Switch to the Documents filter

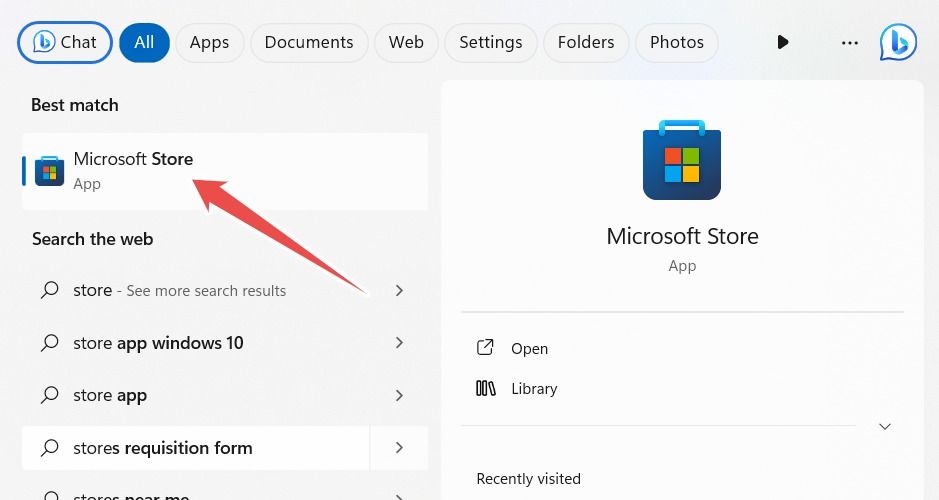click(309, 43)
